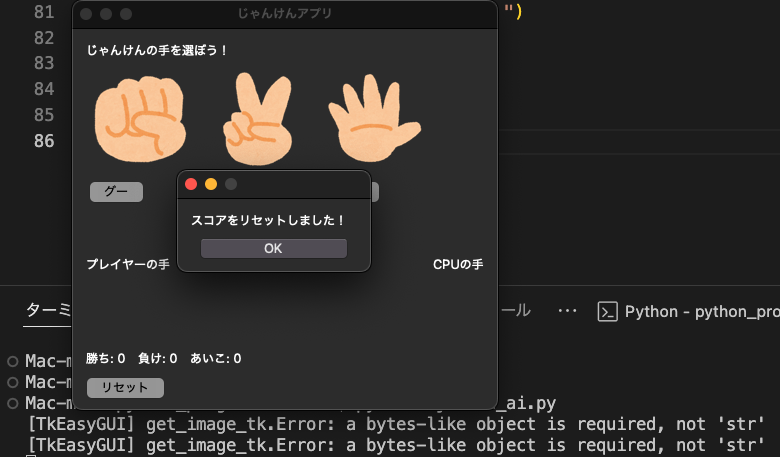Click the open paper hand image
This screenshot has width=780, height=457.
click(x=374, y=118)
